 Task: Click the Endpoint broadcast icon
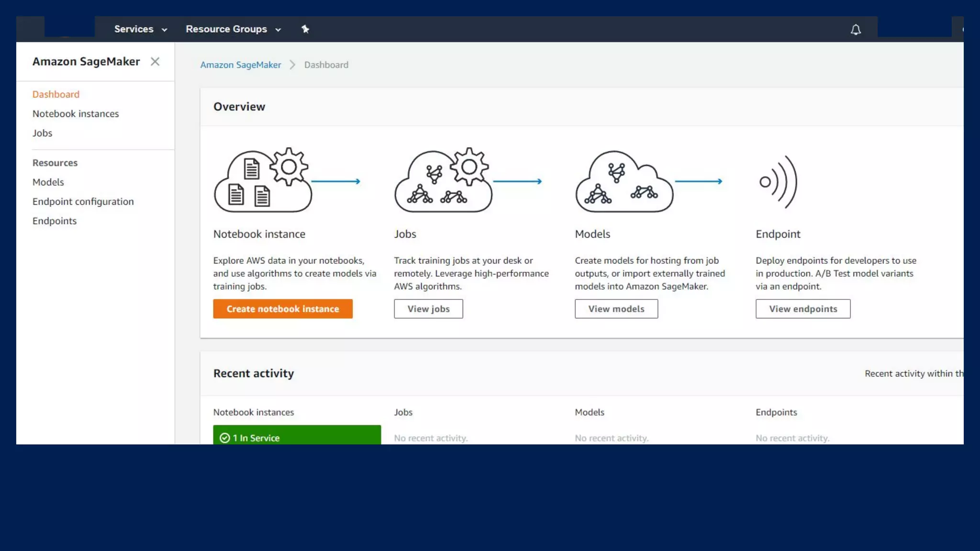(779, 182)
